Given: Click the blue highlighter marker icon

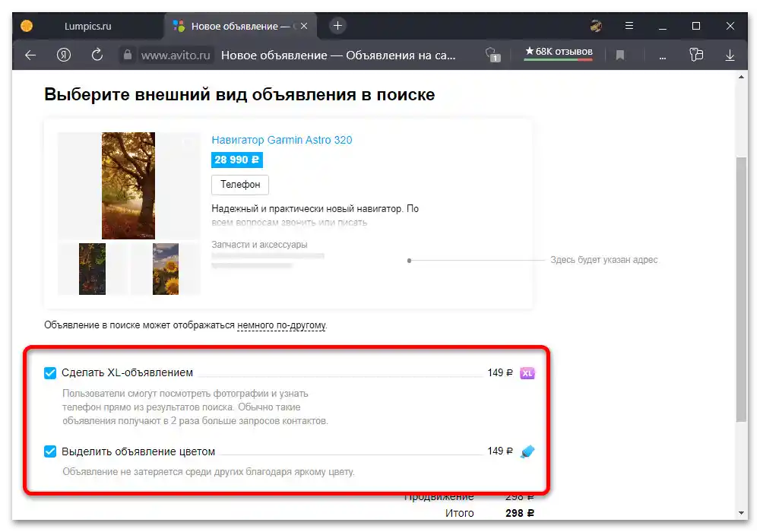Looking at the screenshot, I should (x=527, y=451).
